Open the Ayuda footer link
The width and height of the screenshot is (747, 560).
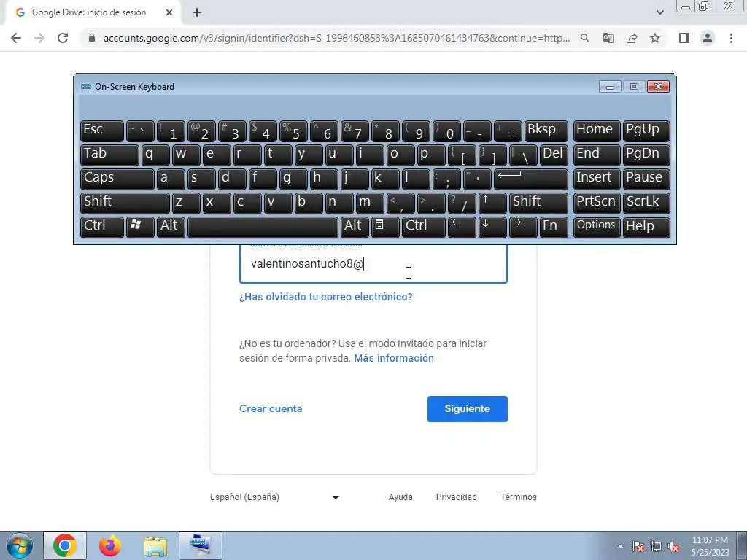click(400, 497)
